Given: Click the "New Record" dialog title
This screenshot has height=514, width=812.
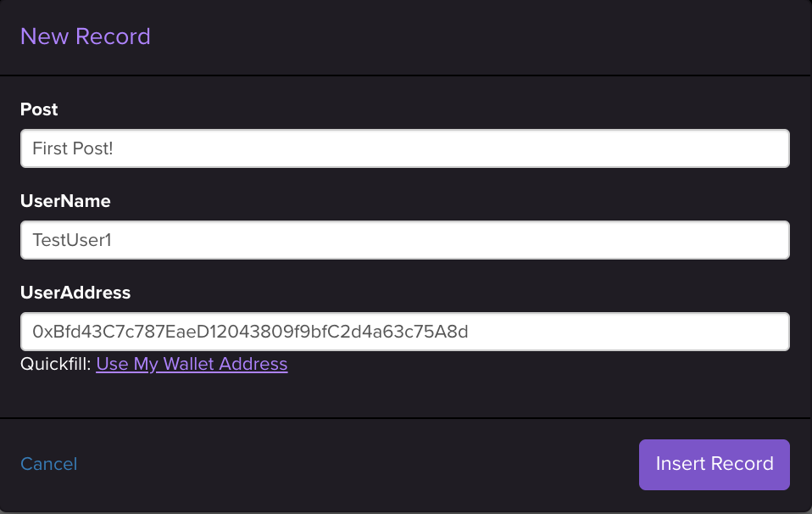Looking at the screenshot, I should 85,36.
